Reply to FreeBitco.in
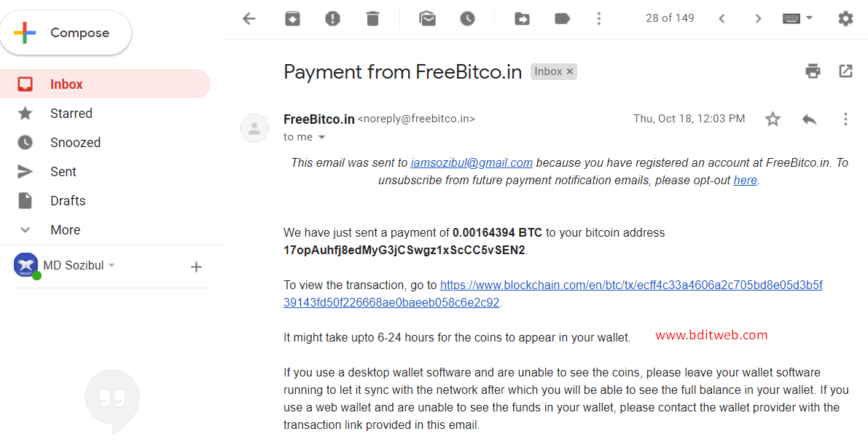The width and height of the screenshot is (868, 442). (809, 118)
